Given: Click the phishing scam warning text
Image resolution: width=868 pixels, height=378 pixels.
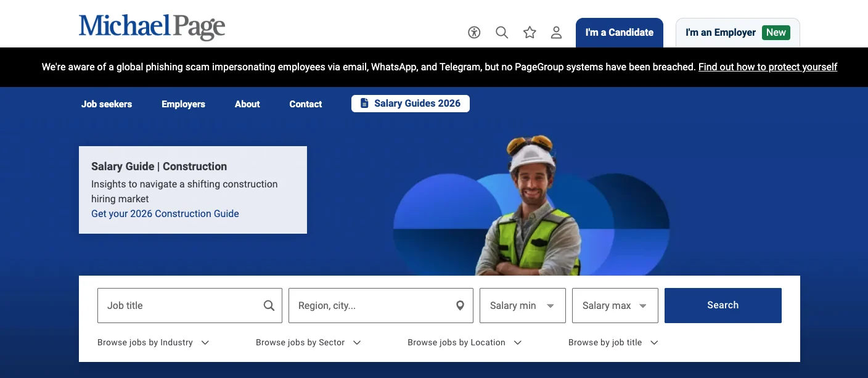Looking at the screenshot, I should tap(369, 67).
